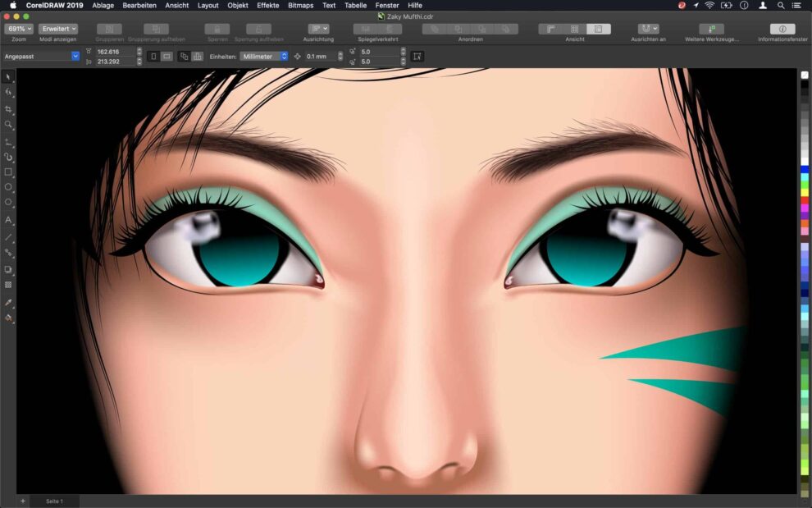
Task: Toggle the Informationsfenster panel button
Action: [x=782, y=29]
